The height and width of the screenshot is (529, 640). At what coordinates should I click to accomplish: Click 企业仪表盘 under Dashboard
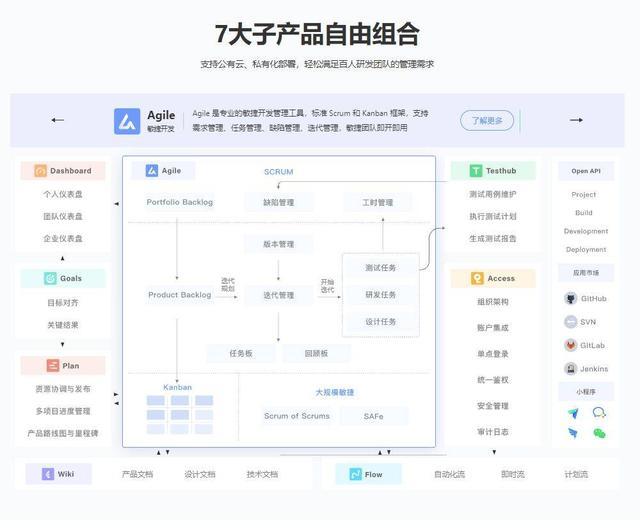[x=63, y=238]
